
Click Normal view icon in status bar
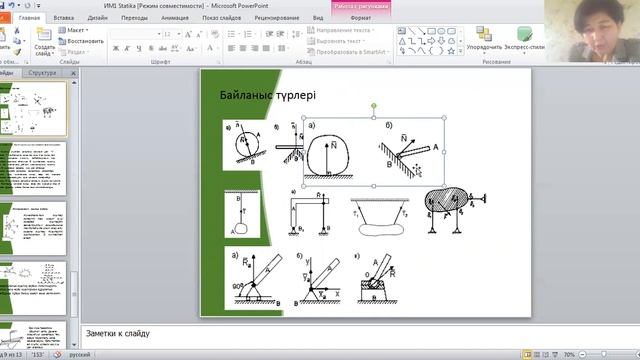(x=527, y=355)
